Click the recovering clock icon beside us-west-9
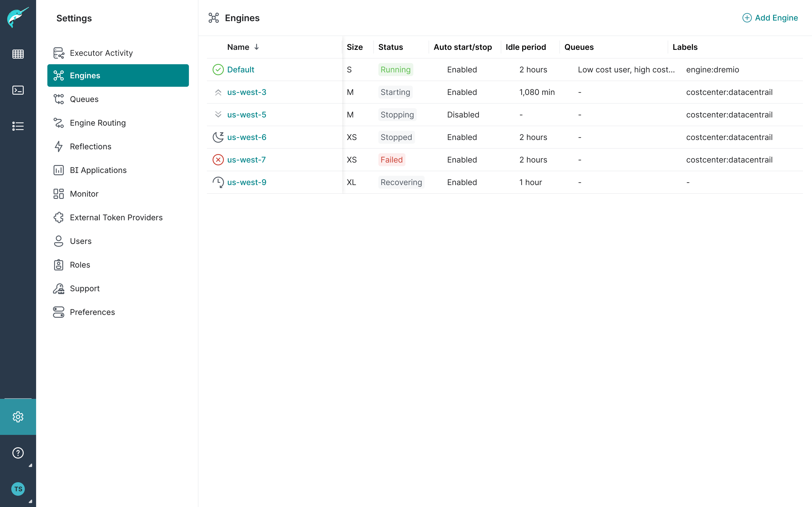This screenshot has height=507, width=812. click(x=218, y=182)
